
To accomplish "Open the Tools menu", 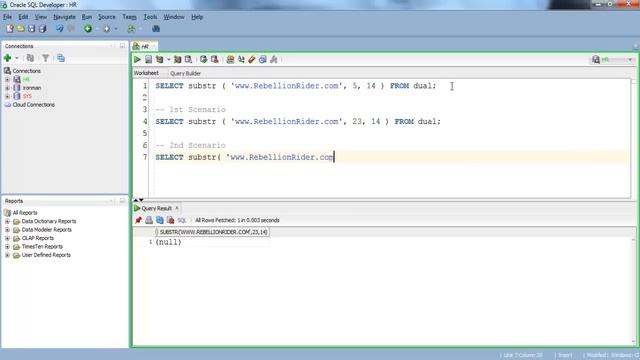I will [x=150, y=17].
